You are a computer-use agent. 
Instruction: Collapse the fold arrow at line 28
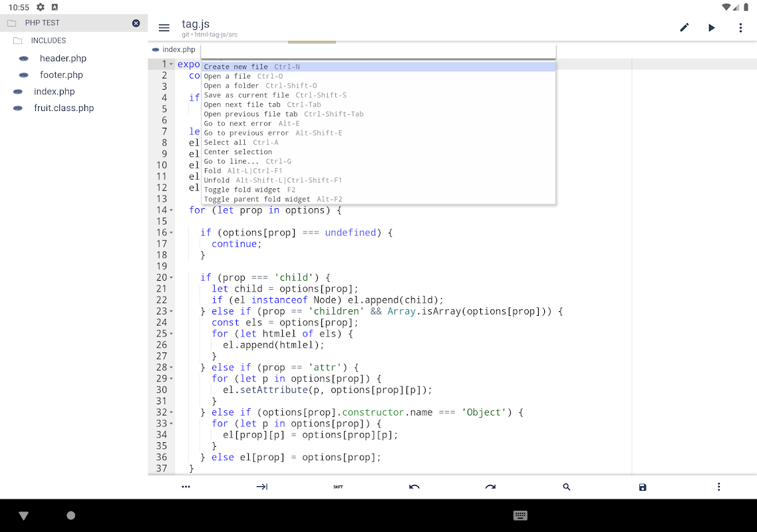(172, 368)
